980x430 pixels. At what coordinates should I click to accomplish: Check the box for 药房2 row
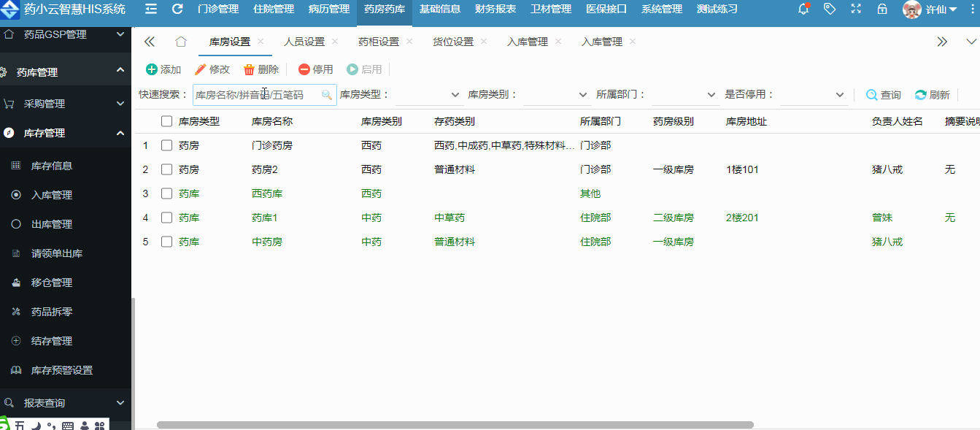coord(166,169)
